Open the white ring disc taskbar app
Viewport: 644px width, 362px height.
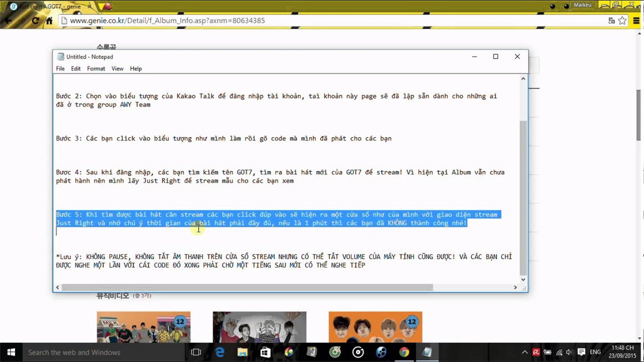[358, 352]
